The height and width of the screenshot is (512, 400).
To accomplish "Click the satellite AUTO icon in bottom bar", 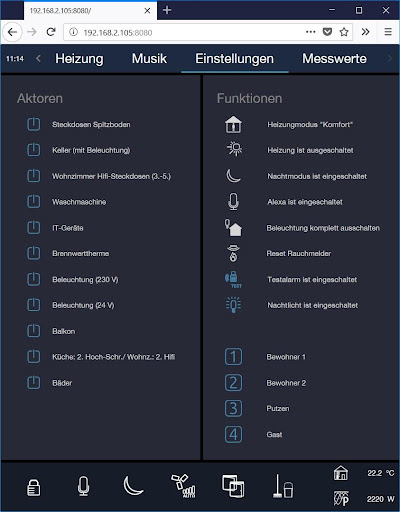I will point(183,486).
